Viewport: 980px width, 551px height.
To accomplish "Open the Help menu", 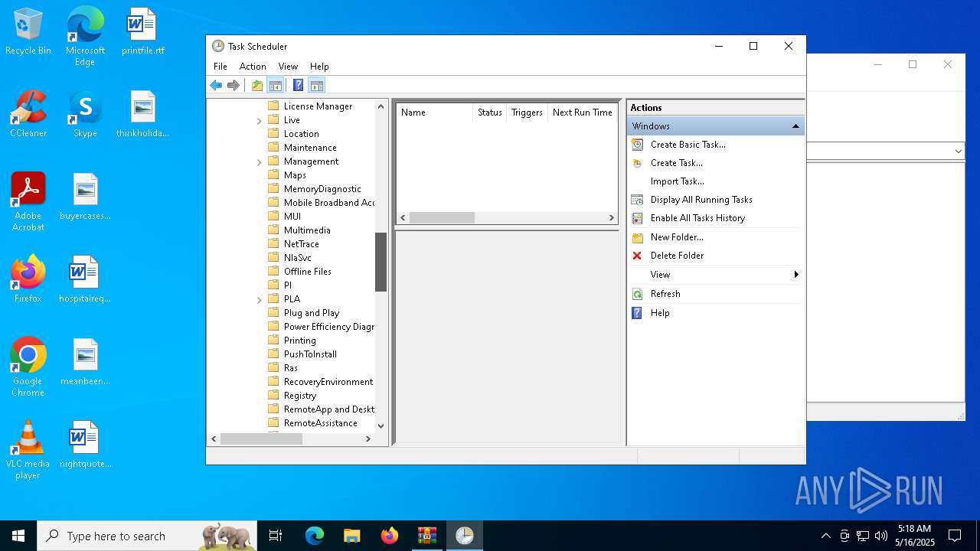I will tap(319, 67).
